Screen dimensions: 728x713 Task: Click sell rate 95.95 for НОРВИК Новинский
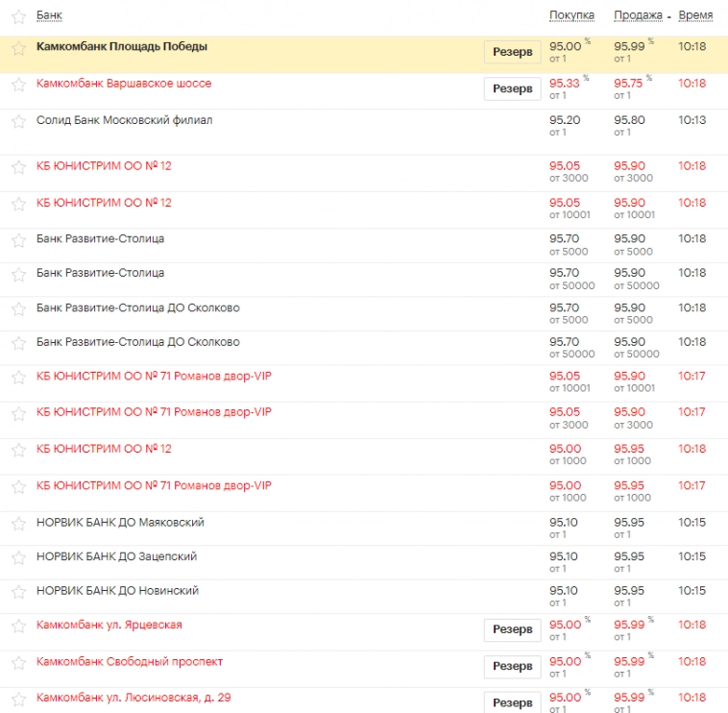pos(629,591)
